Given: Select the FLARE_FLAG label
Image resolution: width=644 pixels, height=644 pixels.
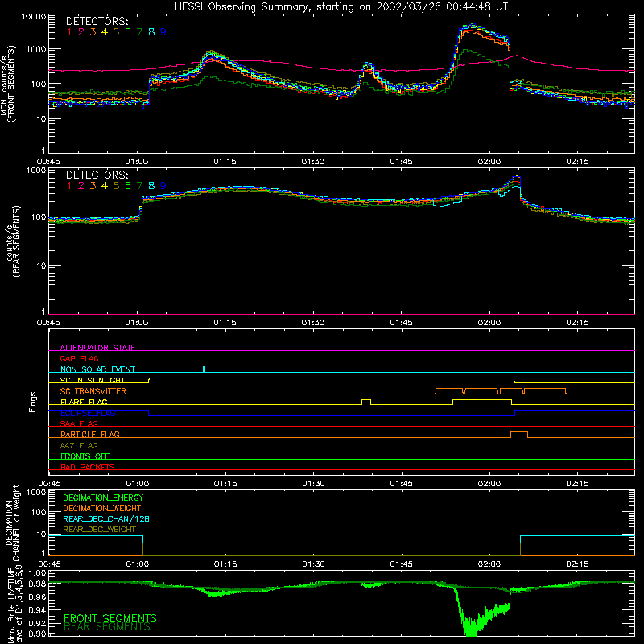Looking at the screenshot, I should pyautogui.click(x=84, y=402).
